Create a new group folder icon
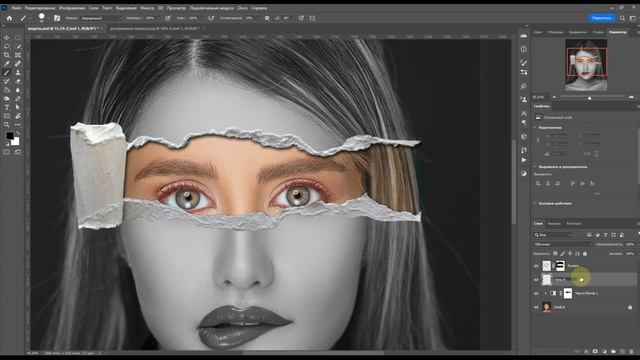640x360 pixels. coord(613,351)
